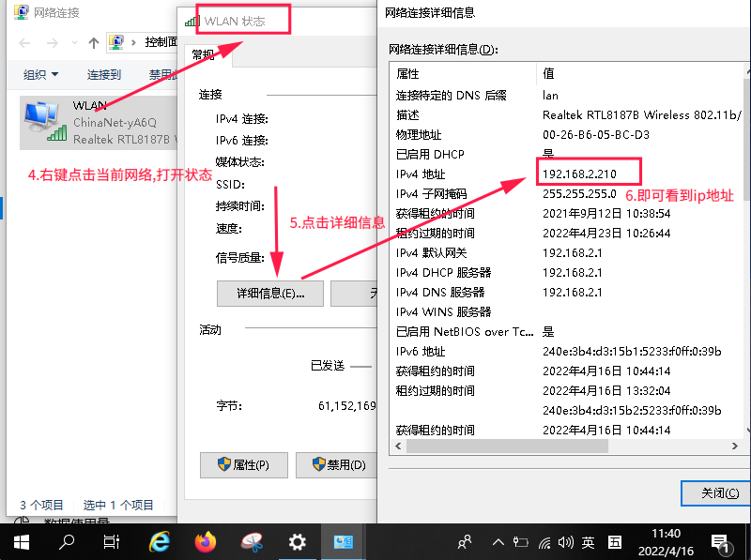Click the snipping tool taskbar icon
751x560 pixels.
[x=252, y=541]
